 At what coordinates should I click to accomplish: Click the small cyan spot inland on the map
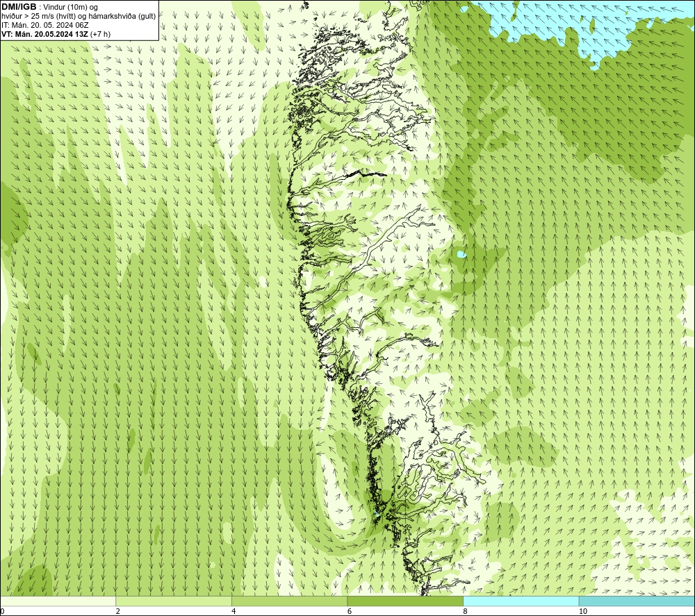461,254
